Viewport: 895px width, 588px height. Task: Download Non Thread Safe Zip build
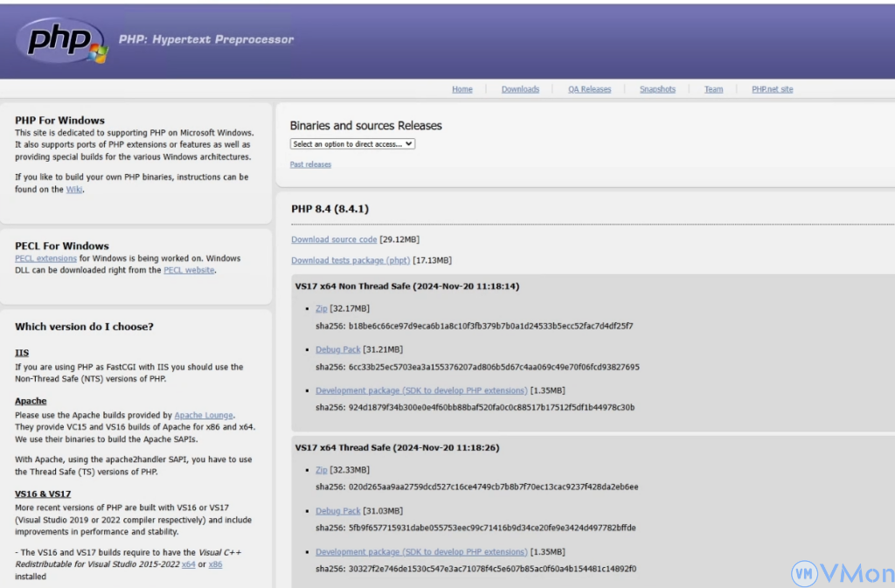[x=321, y=308]
